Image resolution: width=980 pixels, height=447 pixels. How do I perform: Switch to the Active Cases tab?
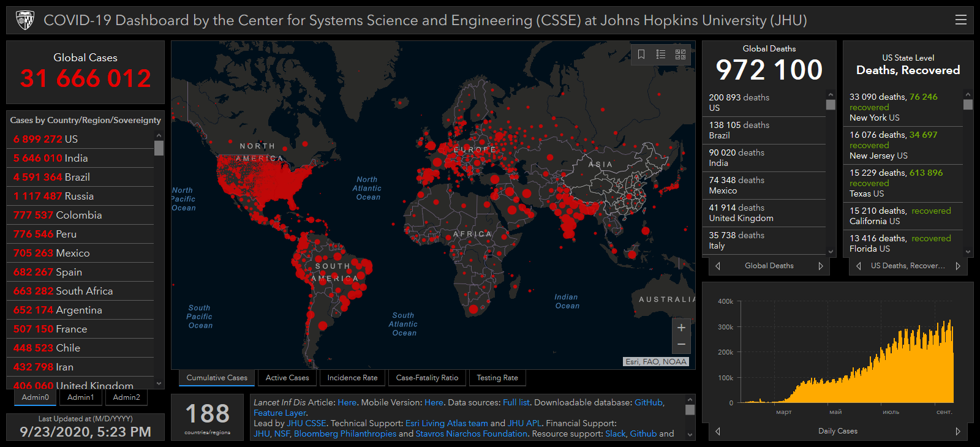click(x=287, y=378)
